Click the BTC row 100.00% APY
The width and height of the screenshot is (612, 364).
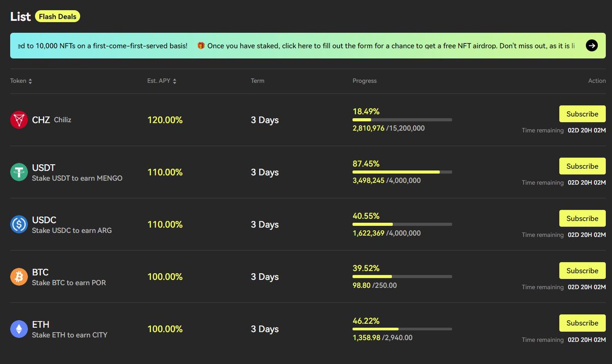pyautogui.click(x=165, y=277)
